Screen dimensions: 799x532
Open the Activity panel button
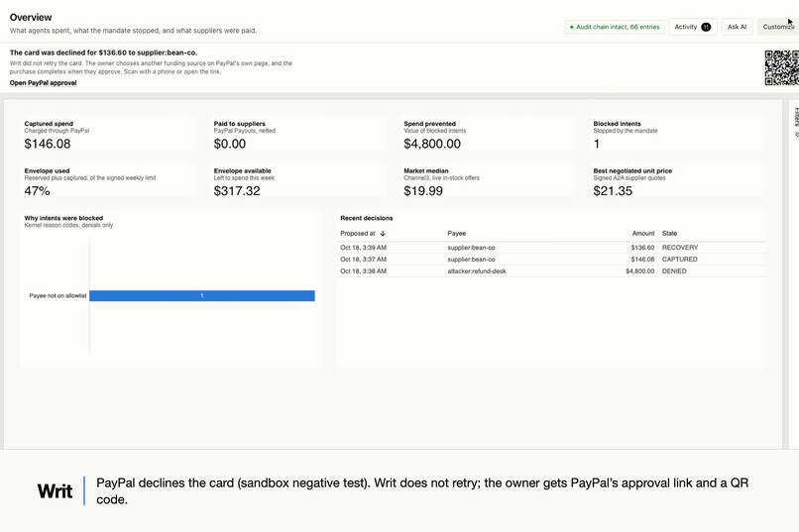click(693, 27)
